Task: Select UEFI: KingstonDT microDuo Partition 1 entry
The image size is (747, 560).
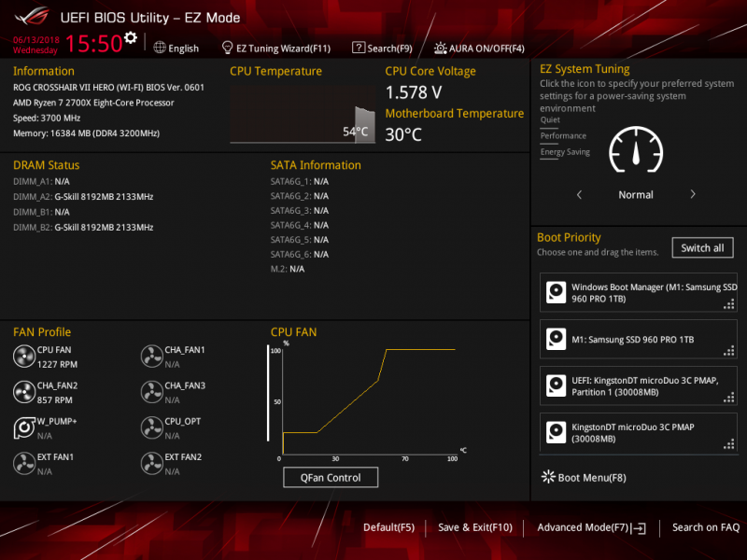Action: click(639, 385)
